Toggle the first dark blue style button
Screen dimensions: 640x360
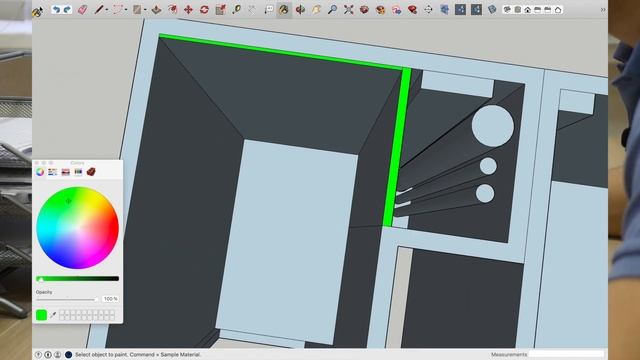[460, 9]
